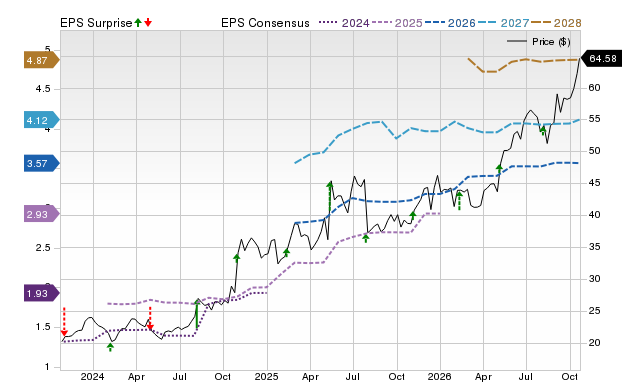Click the 25 label on price axis
The width and height of the screenshot is (640, 382).
594,311
